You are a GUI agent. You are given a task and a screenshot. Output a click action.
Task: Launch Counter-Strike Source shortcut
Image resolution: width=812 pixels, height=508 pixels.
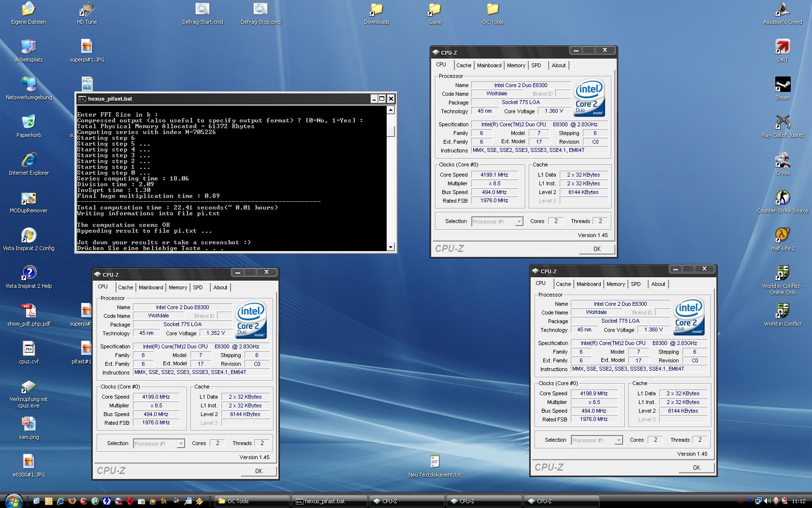[x=783, y=202]
